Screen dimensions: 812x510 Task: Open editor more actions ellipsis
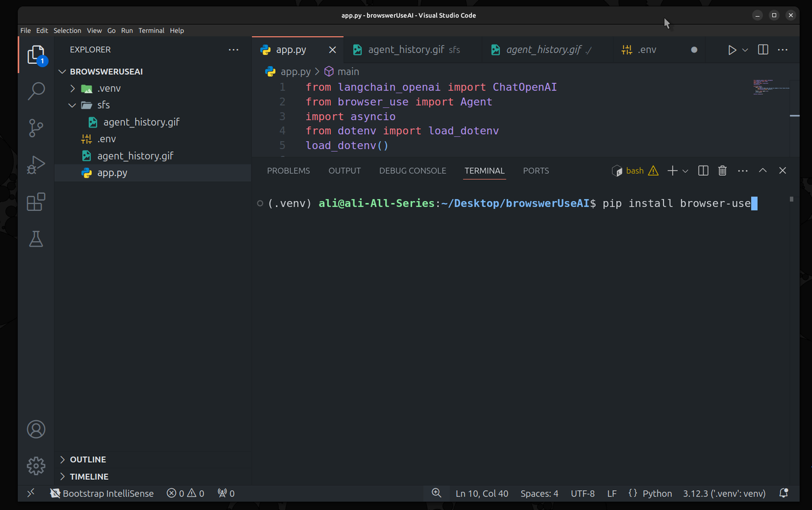[x=783, y=50]
